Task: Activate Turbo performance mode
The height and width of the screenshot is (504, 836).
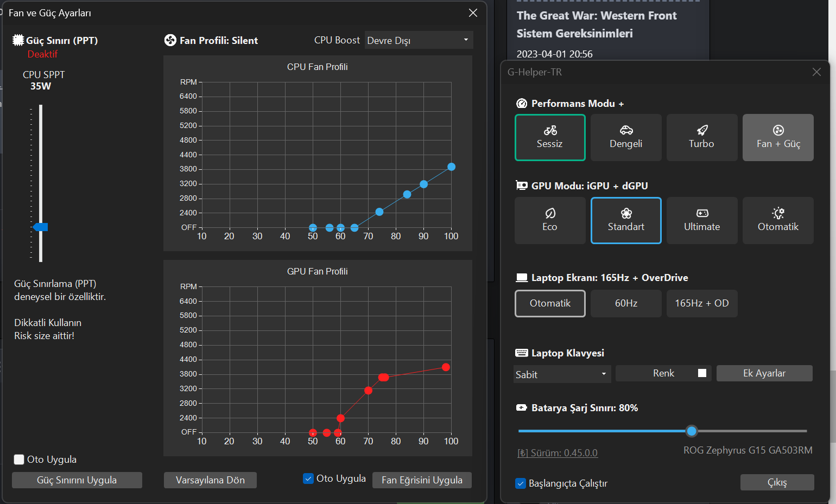Action: coord(701,137)
